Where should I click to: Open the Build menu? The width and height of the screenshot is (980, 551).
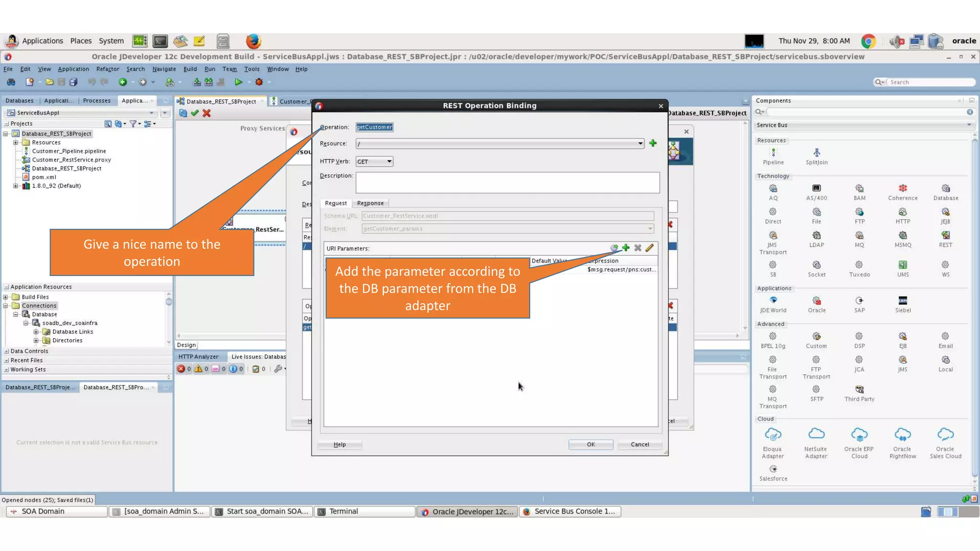(x=190, y=69)
